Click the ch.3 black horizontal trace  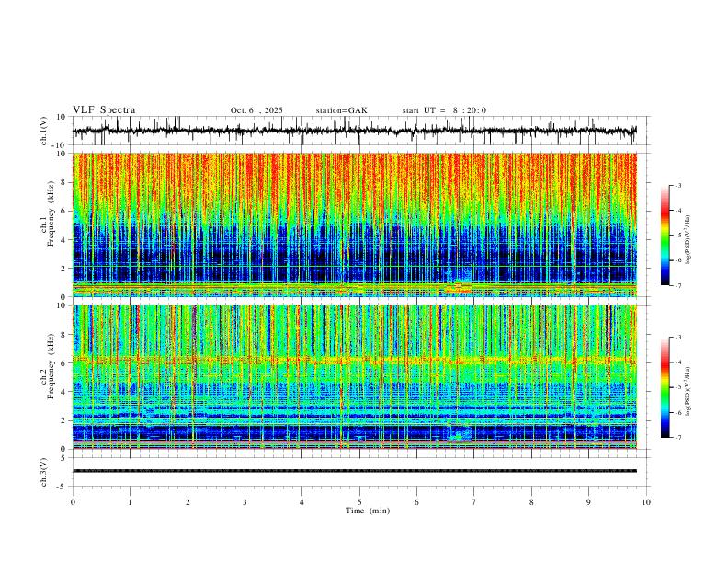point(354,471)
